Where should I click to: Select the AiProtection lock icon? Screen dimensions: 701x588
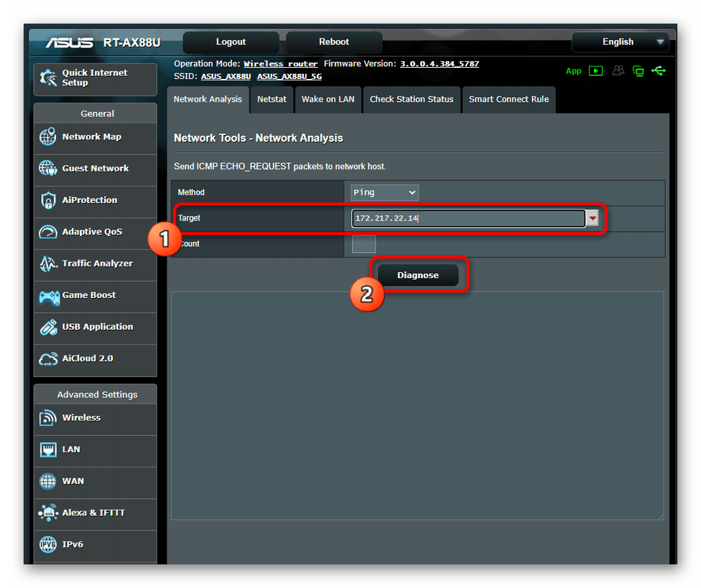[48, 201]
